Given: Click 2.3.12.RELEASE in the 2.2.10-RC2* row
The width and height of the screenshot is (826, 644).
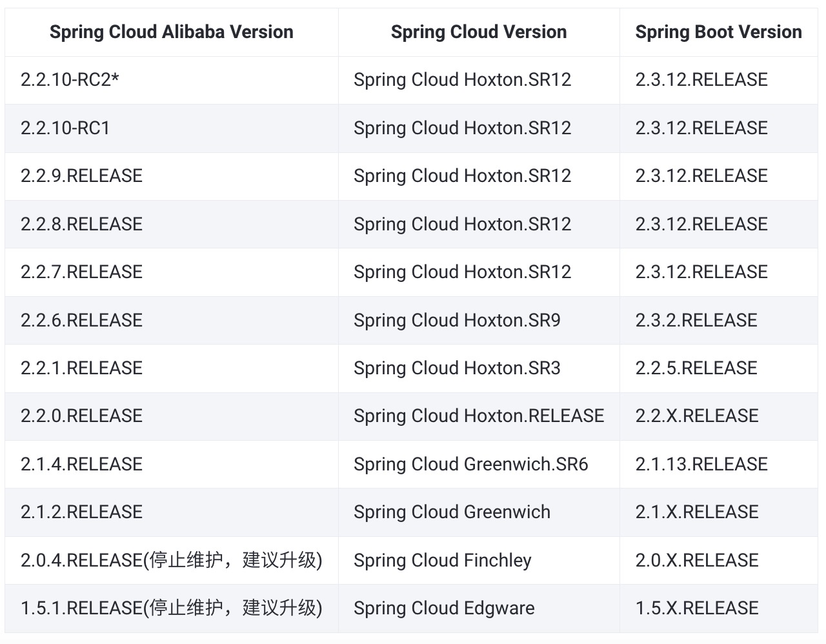Looking at the screenshot, I should point(701,80).
